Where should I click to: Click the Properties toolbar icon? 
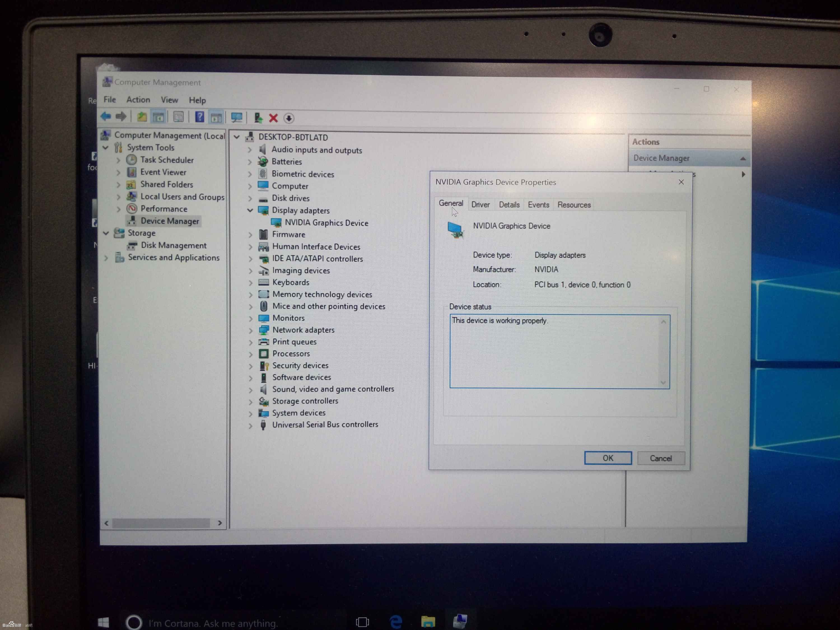tap(178, 117)
